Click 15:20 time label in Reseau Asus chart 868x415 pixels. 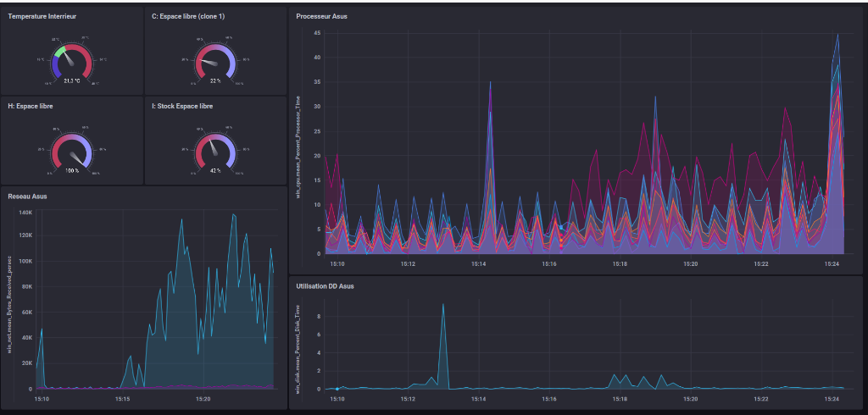point(203,398)
